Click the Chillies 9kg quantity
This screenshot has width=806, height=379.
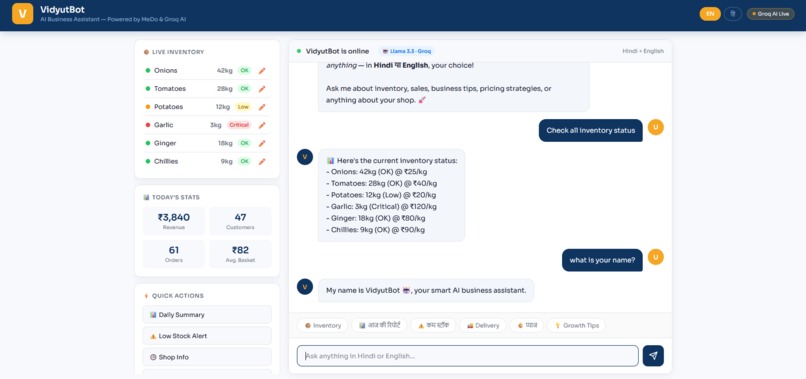pos(227,161)
